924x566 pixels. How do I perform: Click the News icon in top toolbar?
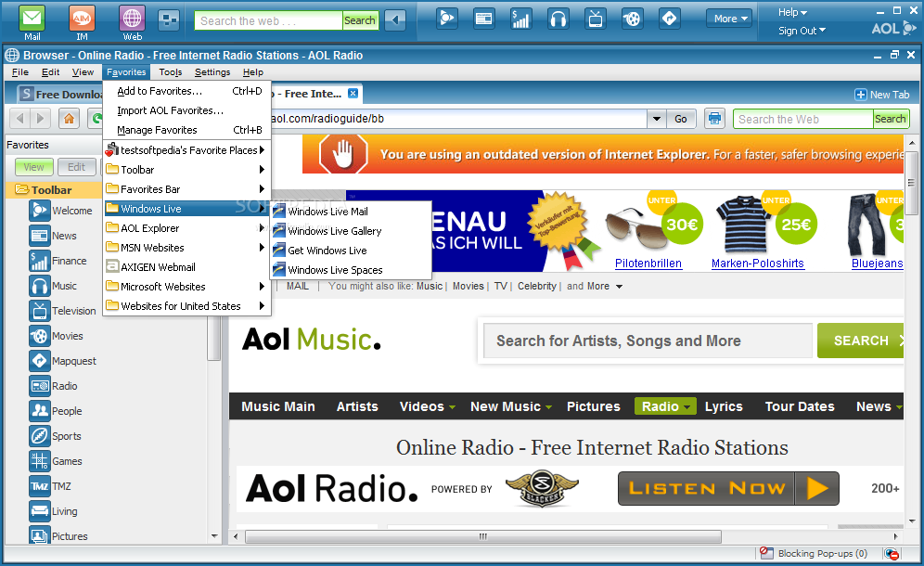(x=484, y=19)
